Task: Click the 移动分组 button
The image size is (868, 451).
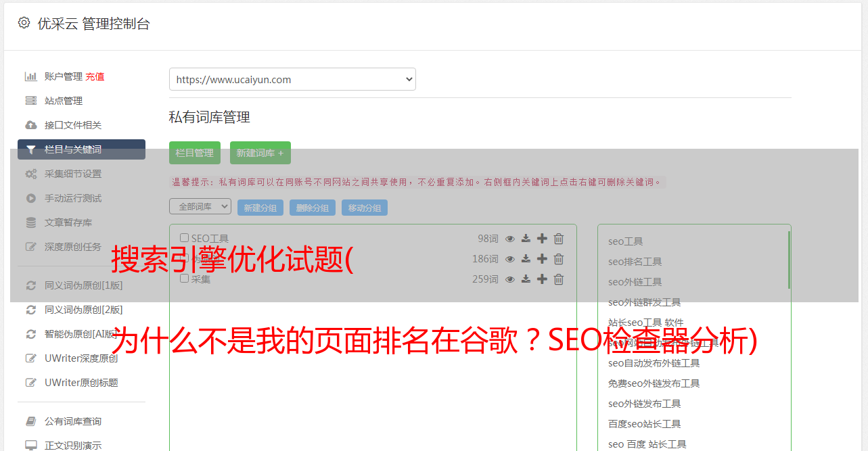Action: pyautogui.click(x=365, y=208)
